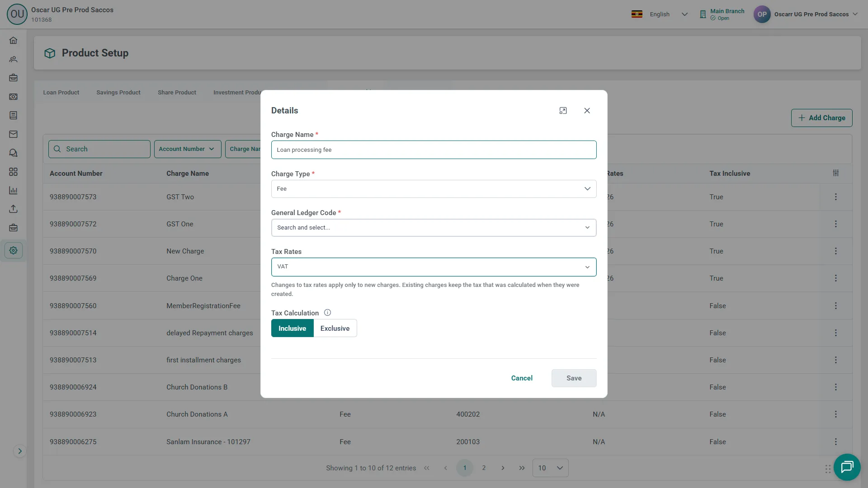Click the Add Charge button
Viewport: 868px width, 488px height.
(x=821, y=118)
